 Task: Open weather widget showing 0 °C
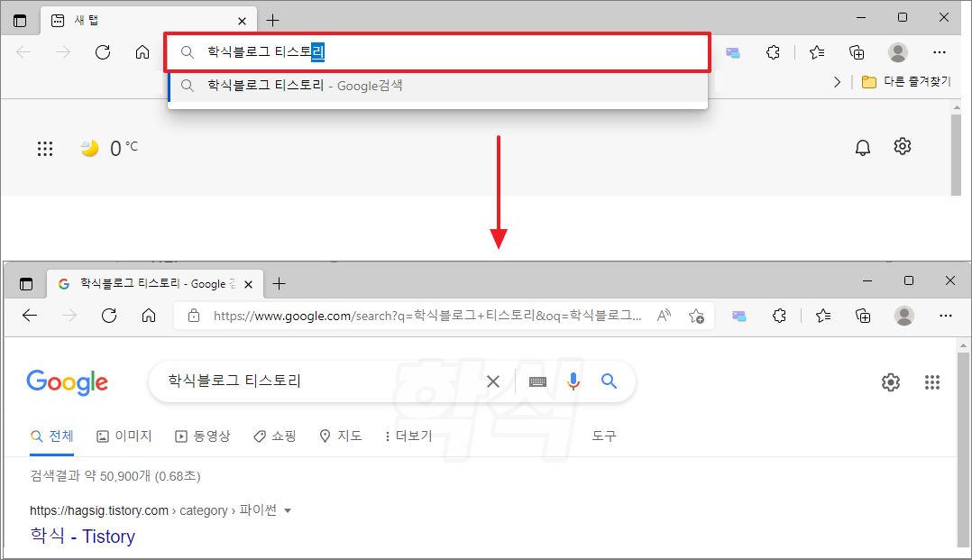110,148
